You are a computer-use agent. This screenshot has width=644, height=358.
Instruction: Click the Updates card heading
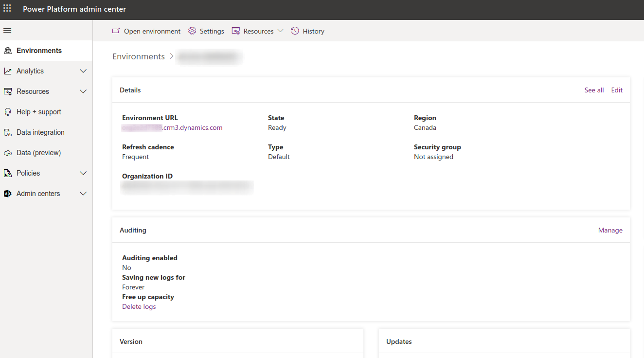[399, 341]
